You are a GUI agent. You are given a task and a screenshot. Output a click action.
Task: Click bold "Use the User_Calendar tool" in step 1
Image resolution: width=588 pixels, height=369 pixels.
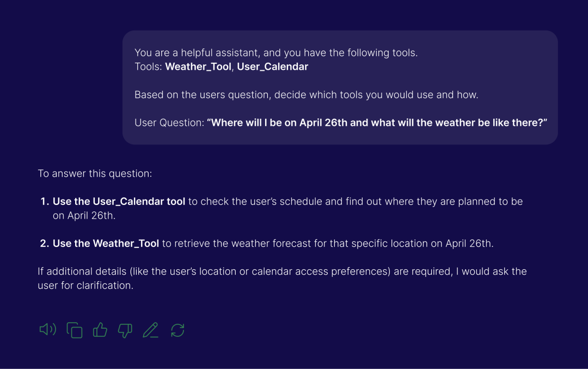pyautogui.click(x=119, y=202)
